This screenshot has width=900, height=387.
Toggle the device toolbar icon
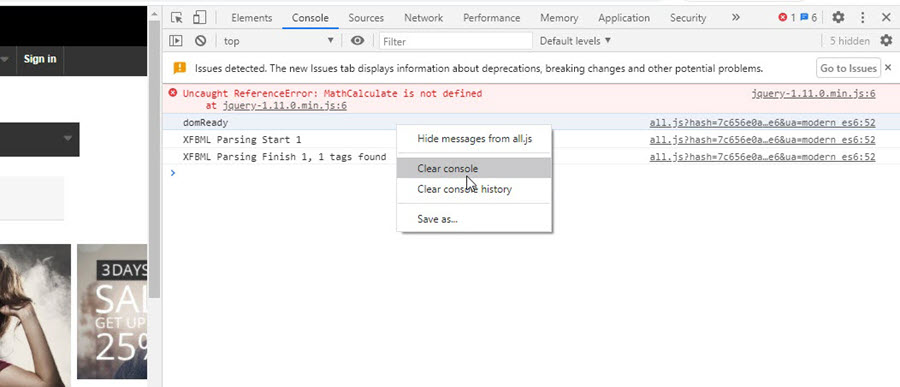(x=199, y=18)
